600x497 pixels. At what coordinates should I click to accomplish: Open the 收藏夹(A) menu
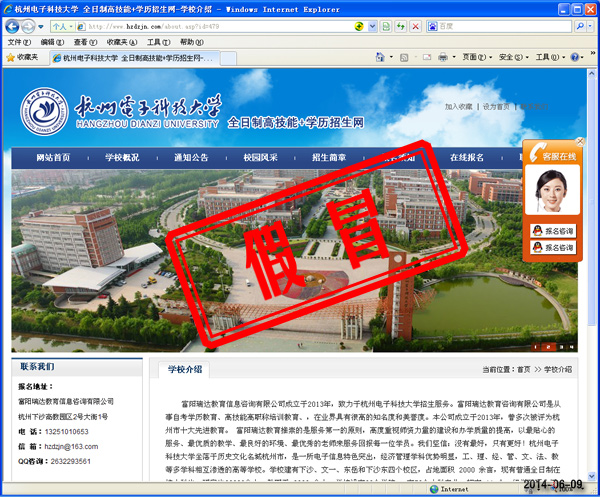[x=122, y=42]
